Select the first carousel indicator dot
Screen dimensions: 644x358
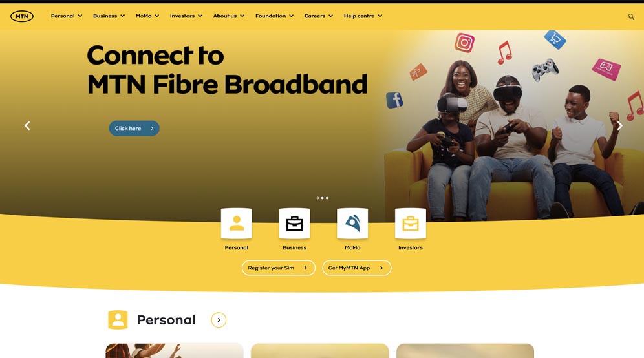pyautogui.click(x=317, y=198)
